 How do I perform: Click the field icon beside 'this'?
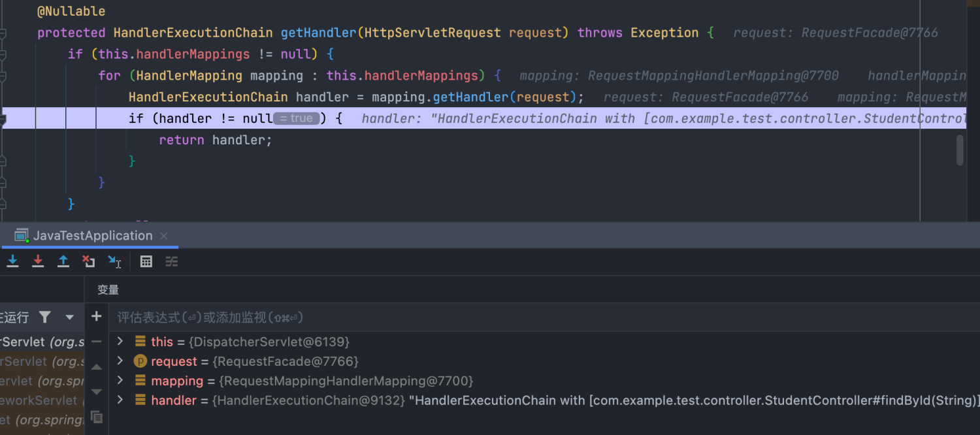[140, 342]
